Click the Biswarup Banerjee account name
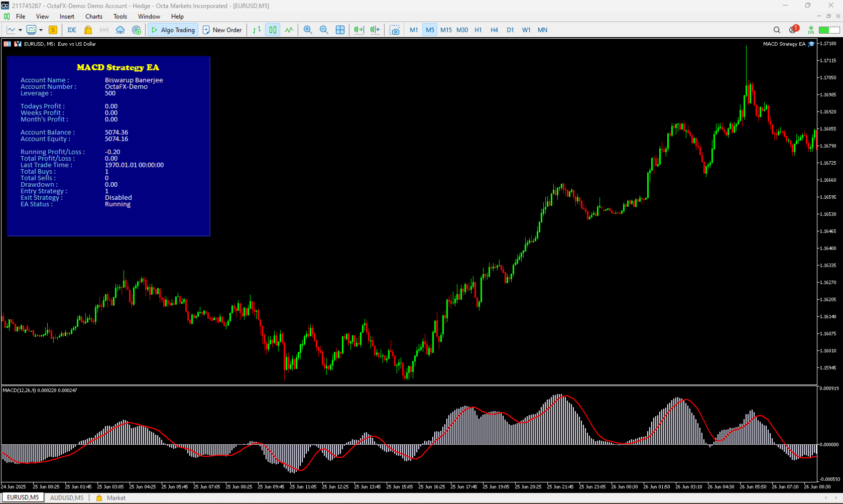Viewport: 843px width, 504px height. (x=134, y=80)
